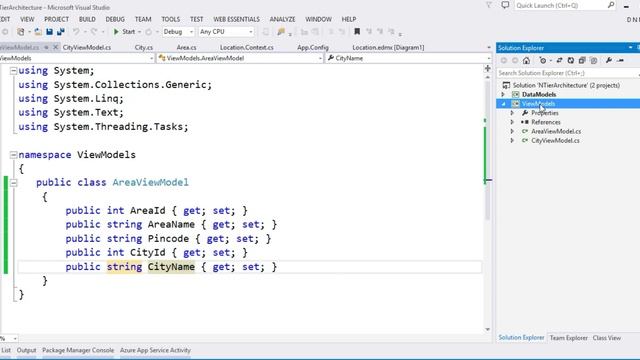Image resolution: width=640 pixels, height=360 pixels.
Task: Open the Debug configuration dropdown
Action: pyautogui.click(x=178, y=31)
